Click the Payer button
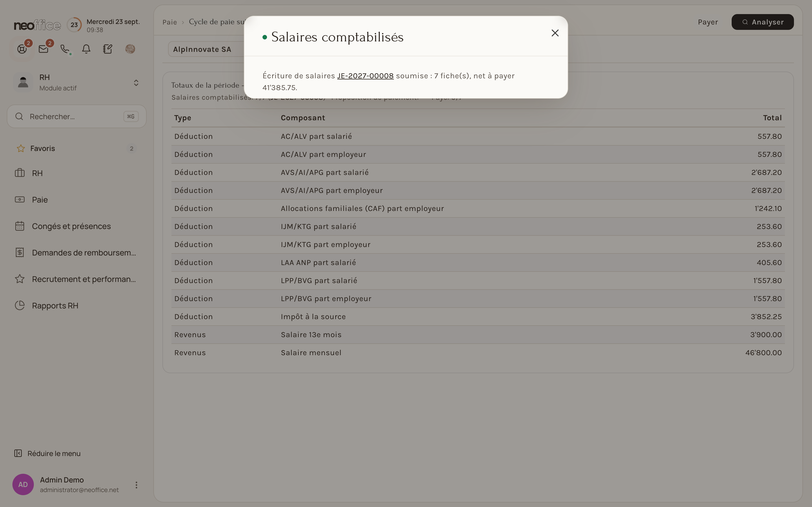 [x=708, y=22]
